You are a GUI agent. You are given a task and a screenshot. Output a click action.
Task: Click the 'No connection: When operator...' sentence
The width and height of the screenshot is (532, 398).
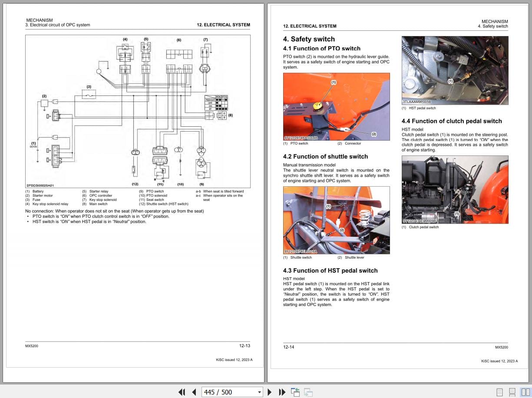tap(115, 211)
